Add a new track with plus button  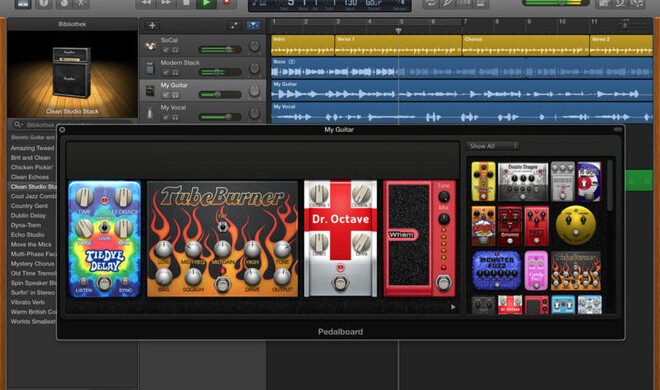(152, 26)
